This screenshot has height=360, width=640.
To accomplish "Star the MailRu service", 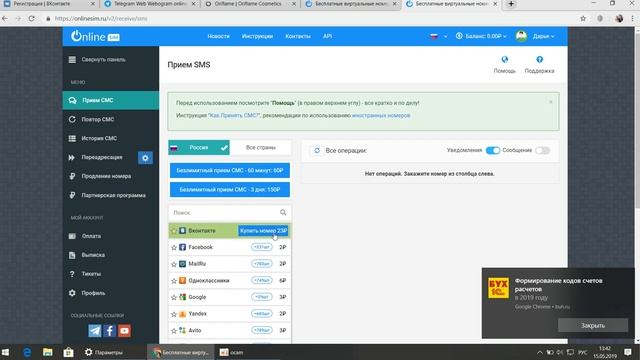I will pos(174,264).
